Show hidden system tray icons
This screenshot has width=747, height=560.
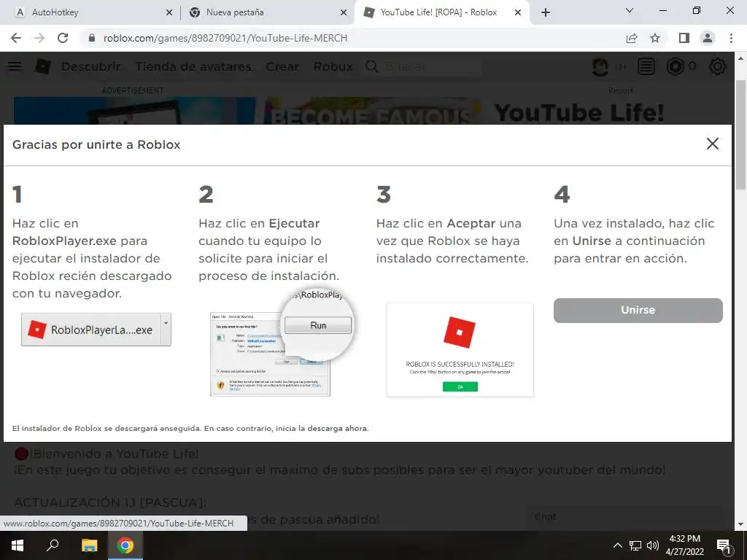(x=617, y=545)
